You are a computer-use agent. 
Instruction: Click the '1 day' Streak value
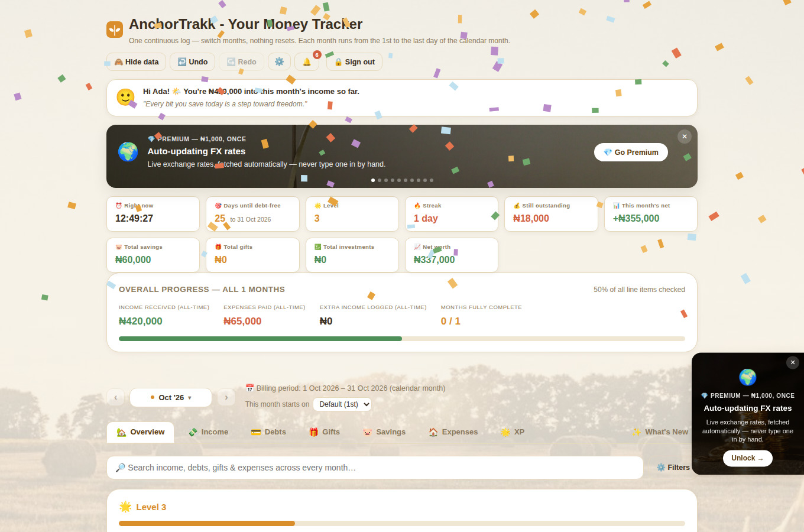pyautogui.click(x=426, y=218)
